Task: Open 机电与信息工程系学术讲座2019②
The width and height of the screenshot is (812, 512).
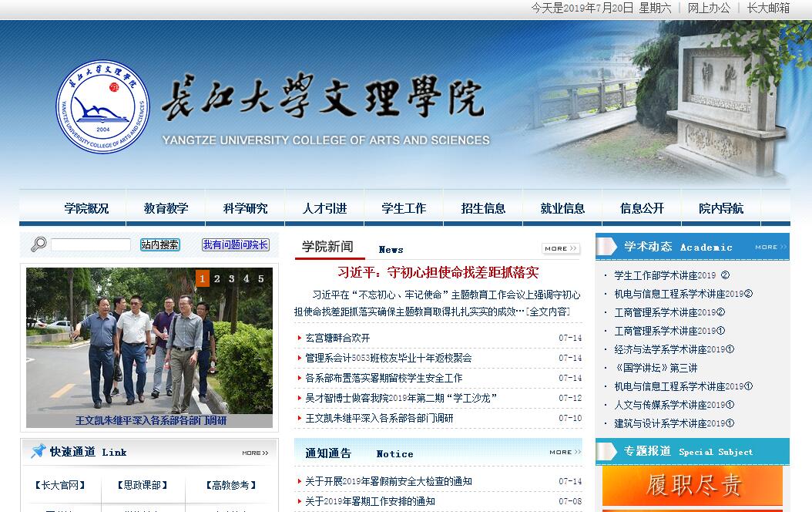Action: tap(683, 294)
